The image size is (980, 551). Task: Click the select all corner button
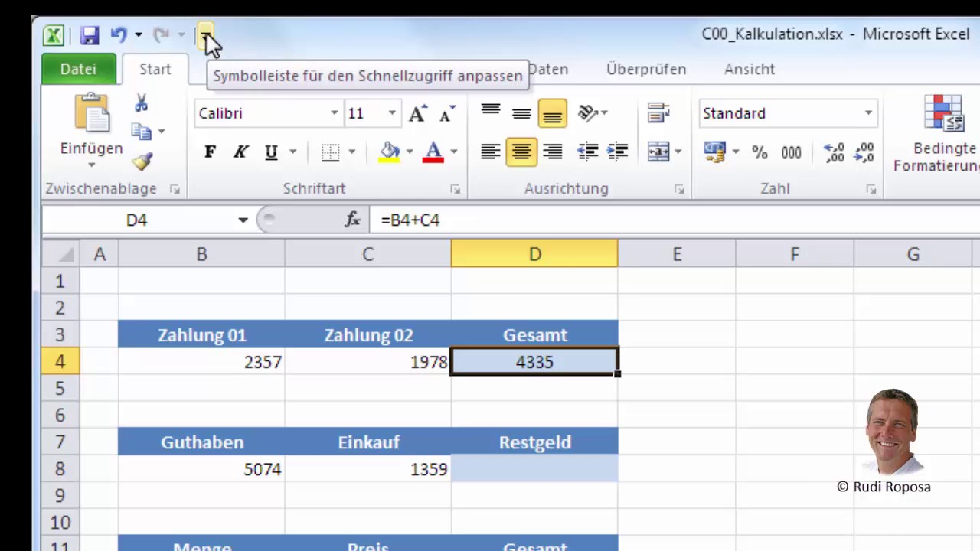tap(61, 254)
